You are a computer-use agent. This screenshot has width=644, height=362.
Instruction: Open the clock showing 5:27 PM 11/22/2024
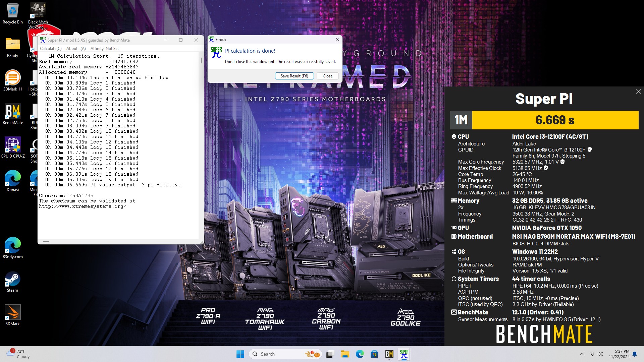point(619,354)
